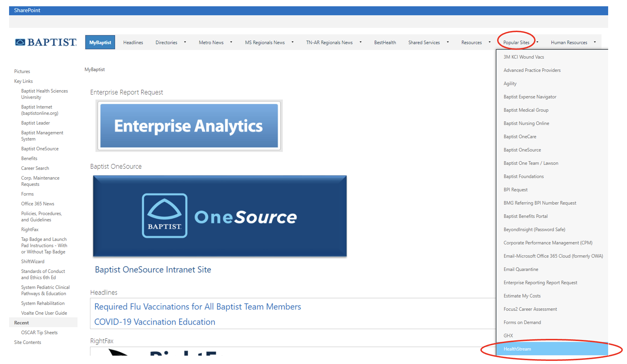Open Baptist OneSource Intranet Site link

point(153,270)
